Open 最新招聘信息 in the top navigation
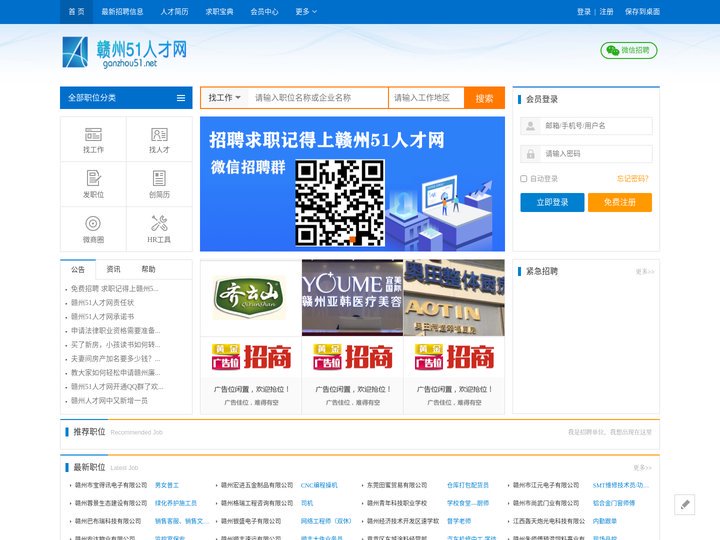The image size is (720, 540). (122, 11)
